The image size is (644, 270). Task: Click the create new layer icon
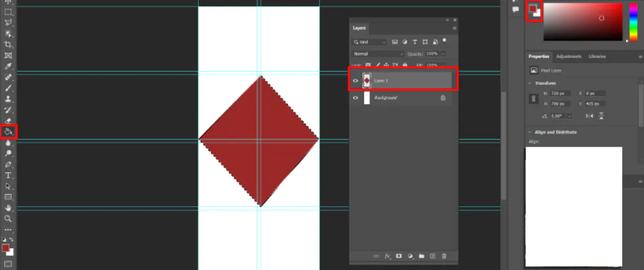432,256
